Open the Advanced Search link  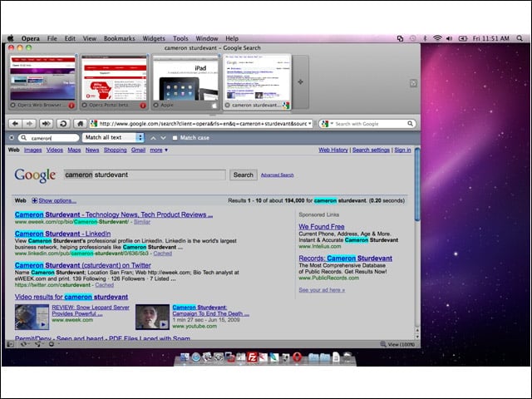click(277, 175)
